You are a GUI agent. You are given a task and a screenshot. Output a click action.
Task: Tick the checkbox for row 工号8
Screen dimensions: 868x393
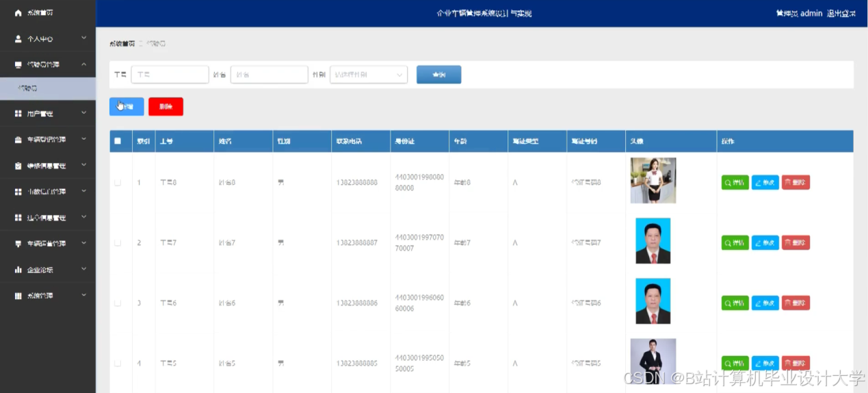(x=118, y=182)
